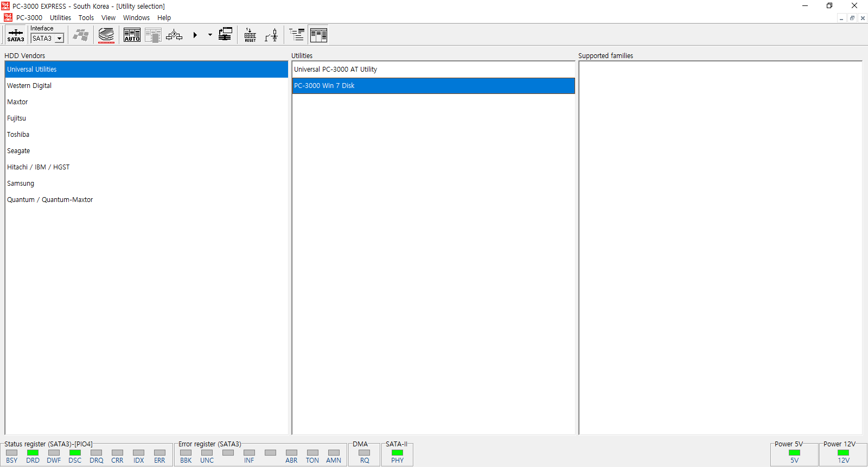This screenshot has width=868, height=467.
Task: Select Hitachi / IBM / HGST vendor
Action: coord(146,167)
